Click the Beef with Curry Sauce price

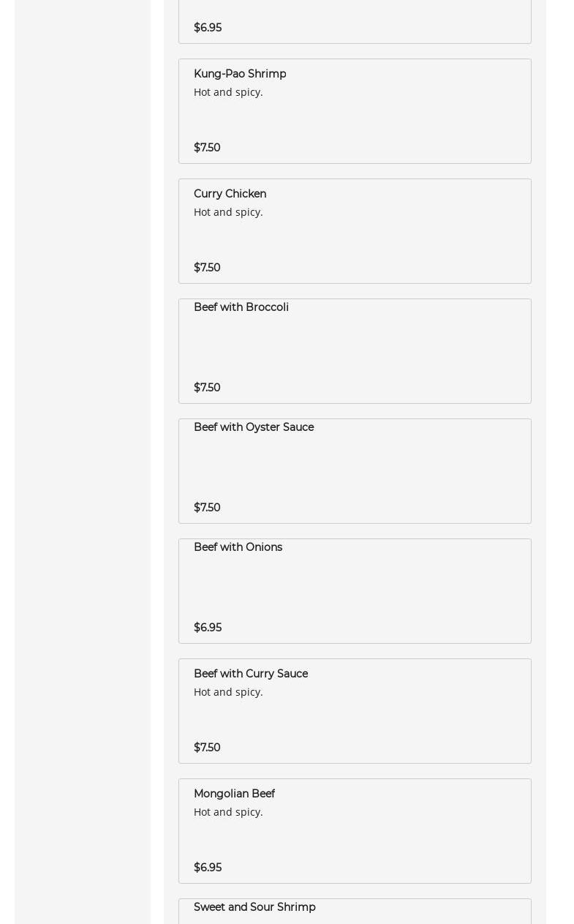(x=207, y=748)
